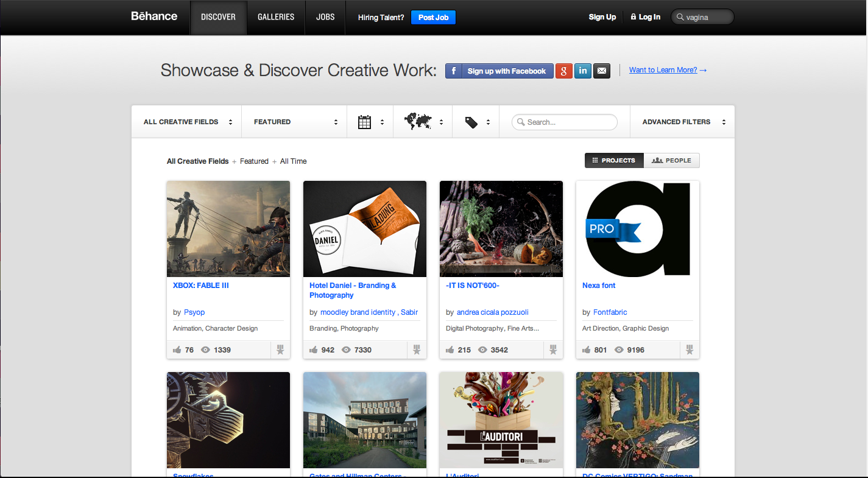Switch to the GALLERIES tab

pyautogui.click(x=275, y=17)
